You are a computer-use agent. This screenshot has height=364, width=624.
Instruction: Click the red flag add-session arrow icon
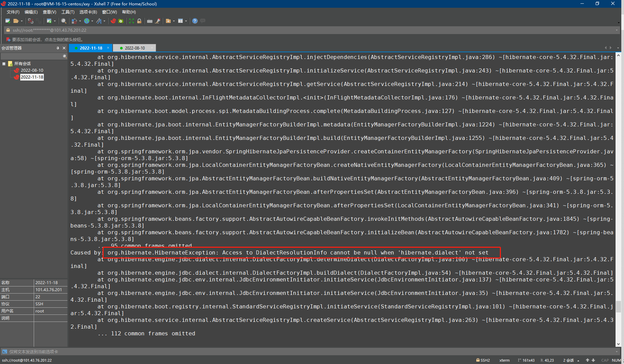point(8,39)
